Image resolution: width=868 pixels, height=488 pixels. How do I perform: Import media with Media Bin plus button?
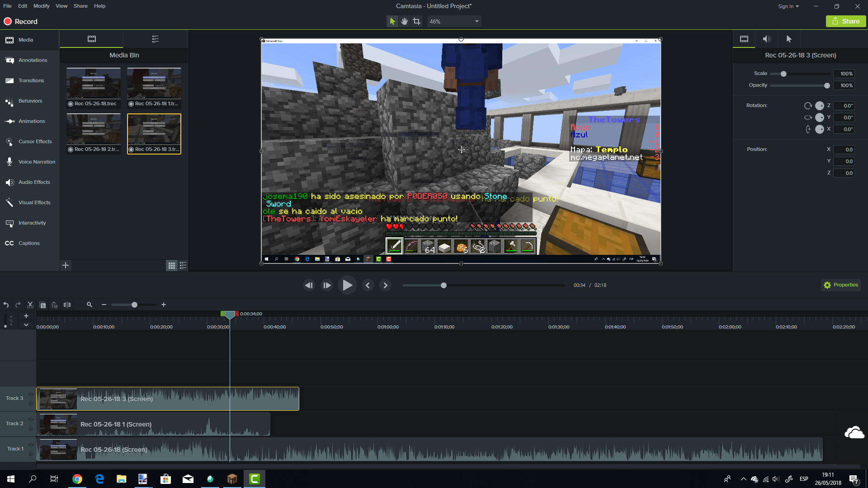click(66, 265)
